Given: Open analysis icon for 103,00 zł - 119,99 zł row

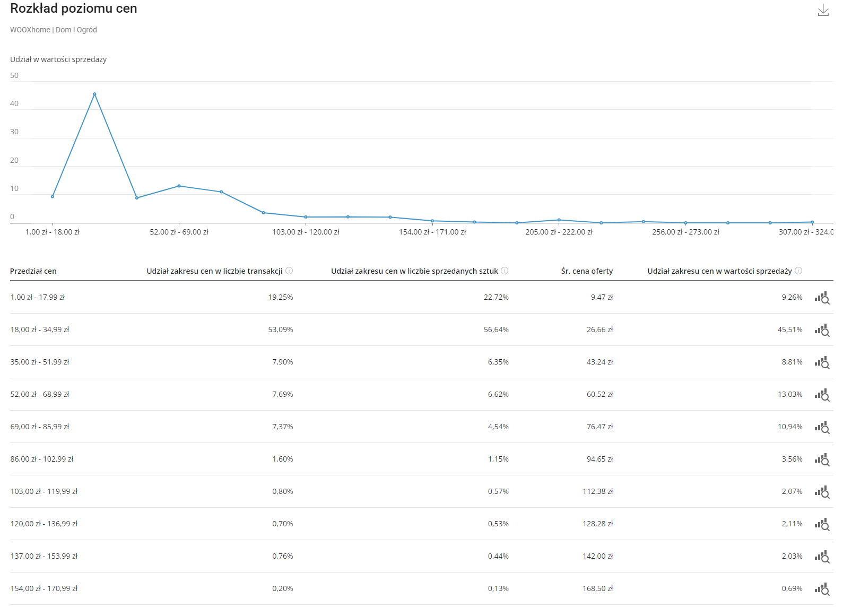Looking at the screenshot, I should click(x=822, y=492).
